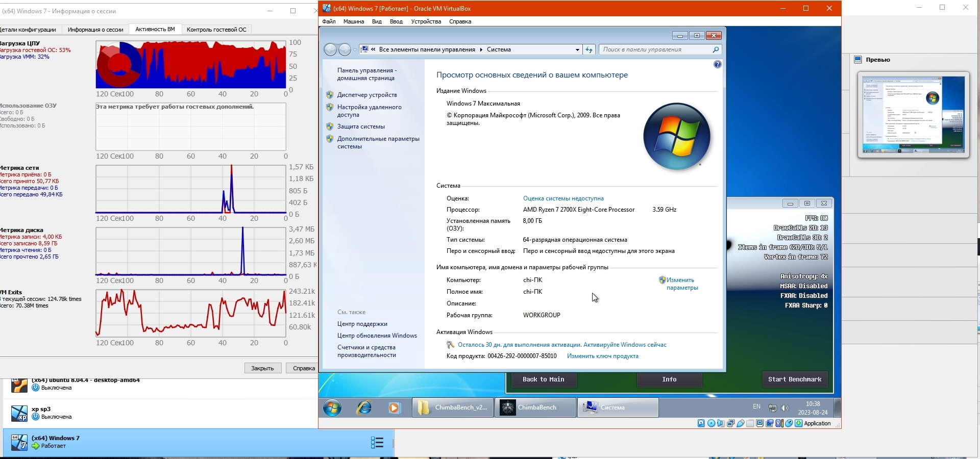Open VirtualBox Устройства menu
The image size is (980, 459).
(426, 21)
